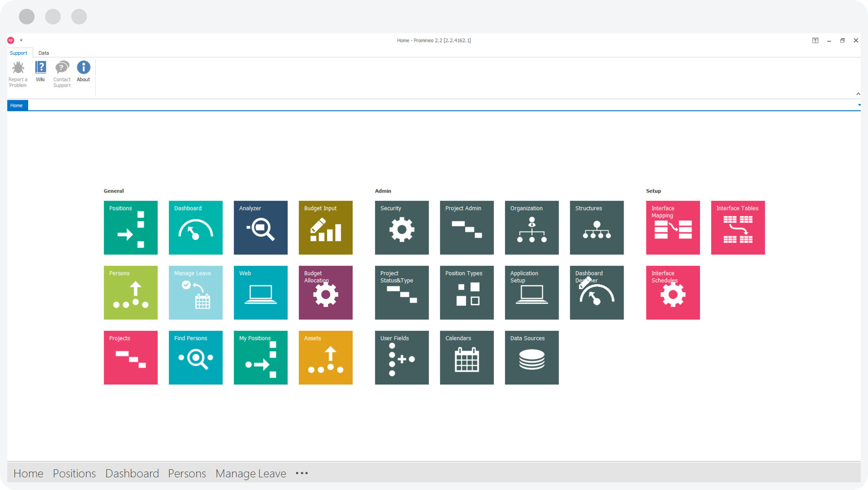Click Persons in bottom navigation bar

(x=187, y=473)
